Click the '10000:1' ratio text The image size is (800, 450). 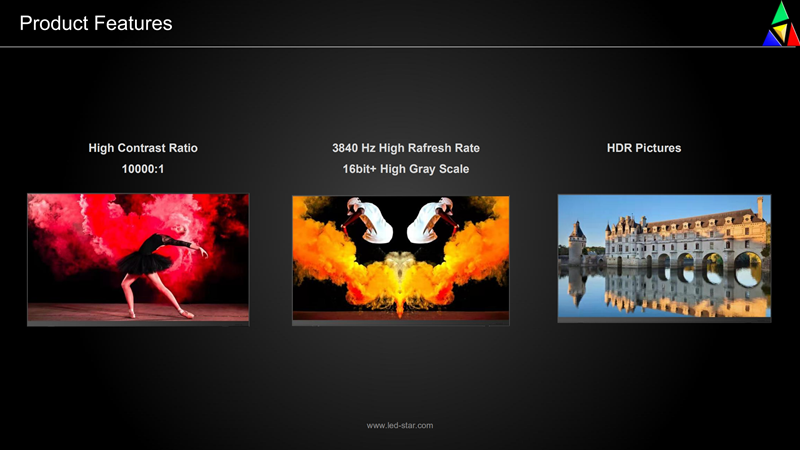pos(143,169)
